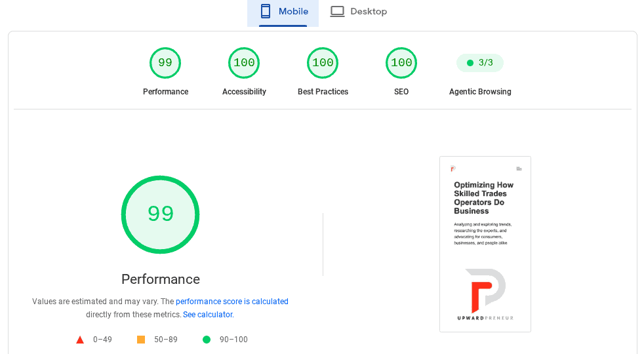Click the large Upwardpreneur logo in the thumbnail
The width and height of the screenshot is (644, 354).
(485, 294)
